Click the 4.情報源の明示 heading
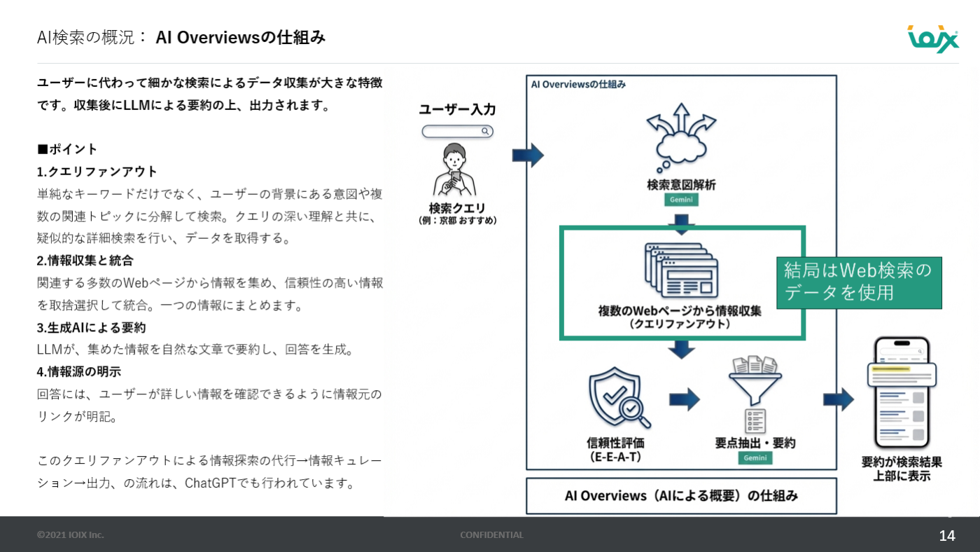 (79, 372)
